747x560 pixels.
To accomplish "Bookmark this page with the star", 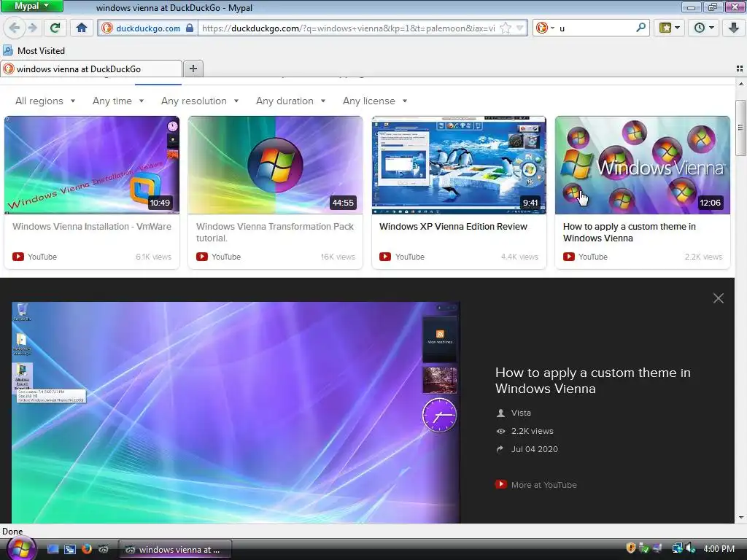I will click(x=506, y=28).
